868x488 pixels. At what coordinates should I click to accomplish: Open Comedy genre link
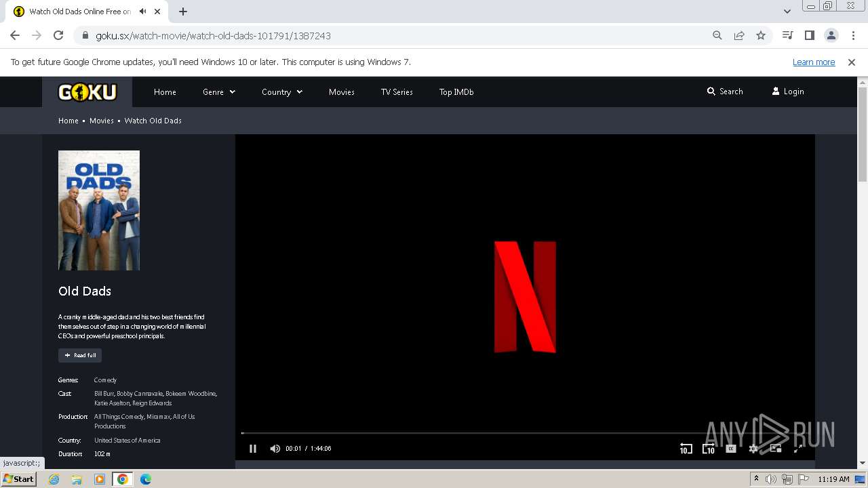105,380
